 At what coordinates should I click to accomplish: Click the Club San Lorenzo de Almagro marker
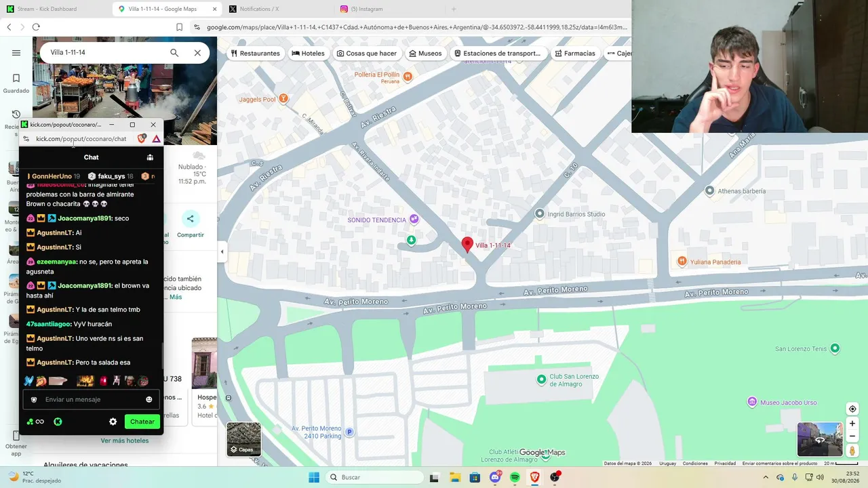click(x=541, y=380)
